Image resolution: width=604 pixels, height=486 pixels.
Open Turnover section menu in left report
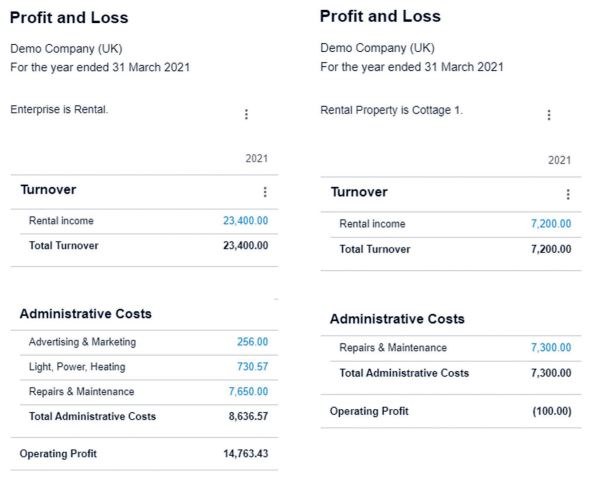click(265, 192)
